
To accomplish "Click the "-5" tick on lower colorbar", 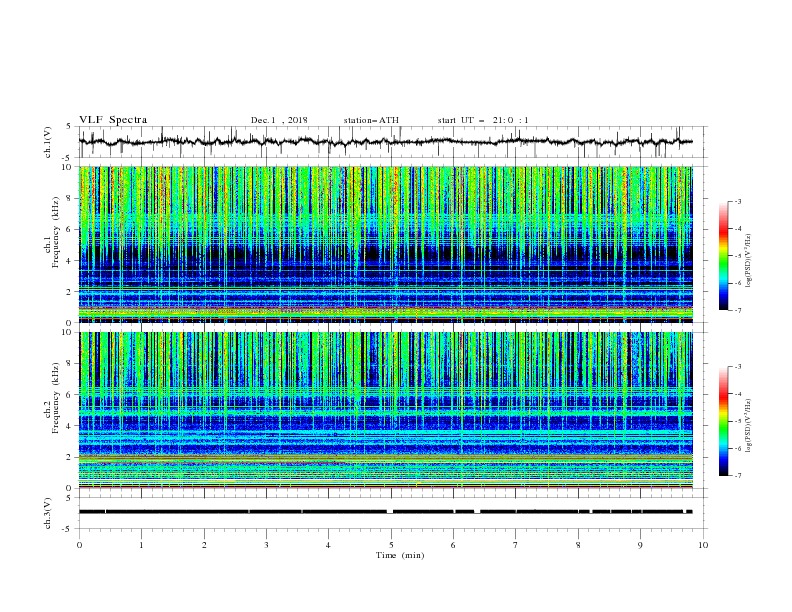I will coord(738,421).
